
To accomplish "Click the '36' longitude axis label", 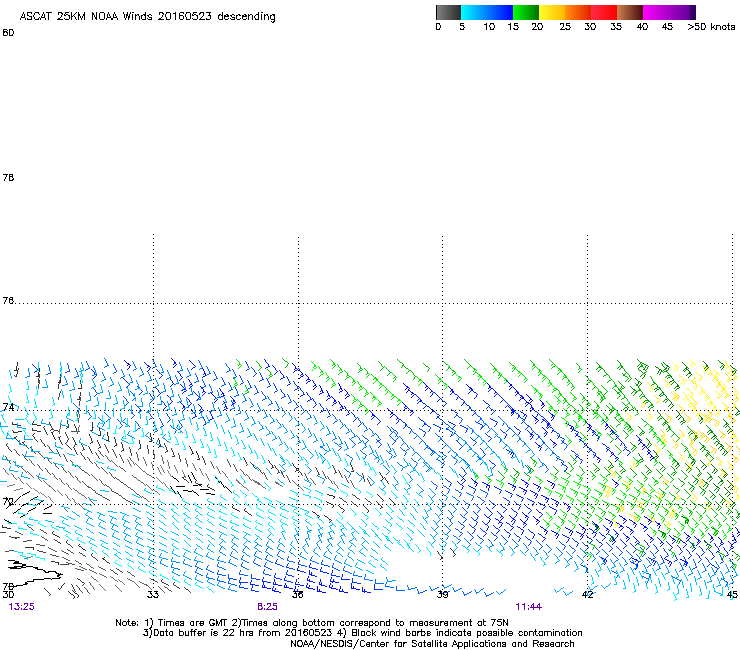I will pos(297,594).
